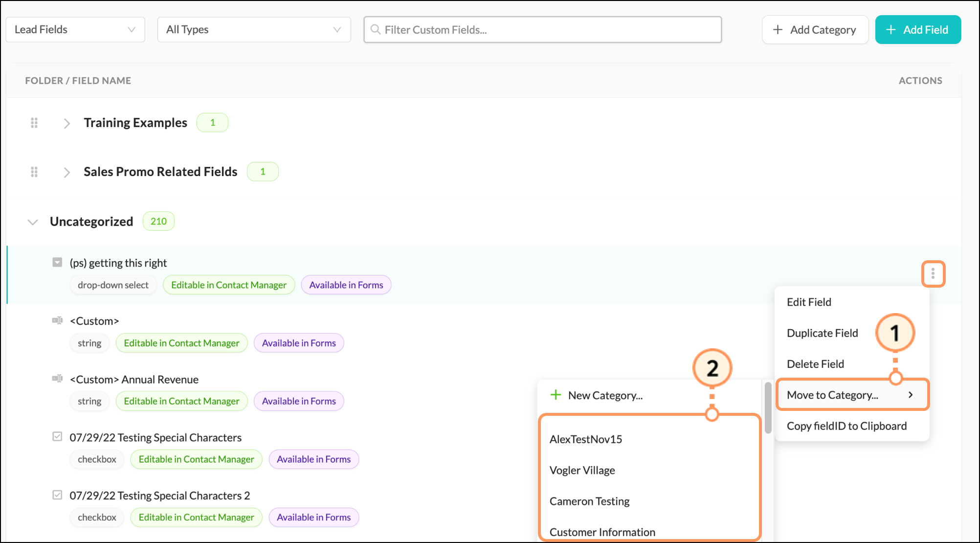Click Available in Forms tag of (ps) getting this right
The width and height of the screenshot is (980, 543).
click(346, 285)
